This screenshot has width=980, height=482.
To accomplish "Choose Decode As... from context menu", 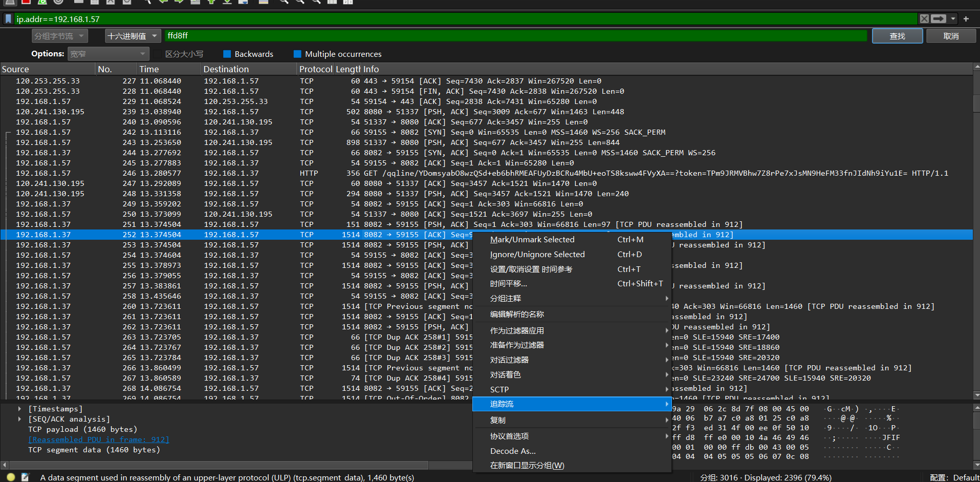I will coord(513,451).
